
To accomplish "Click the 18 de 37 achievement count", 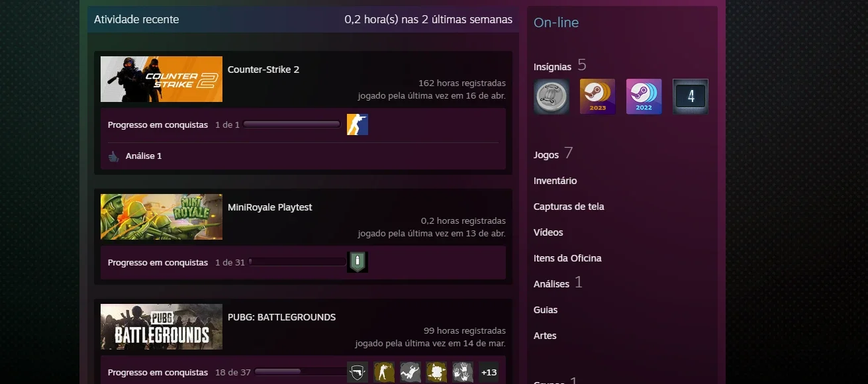I will point(233,372).
